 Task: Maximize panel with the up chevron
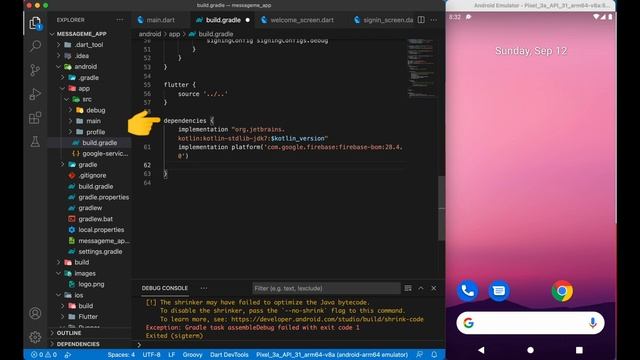421,288
